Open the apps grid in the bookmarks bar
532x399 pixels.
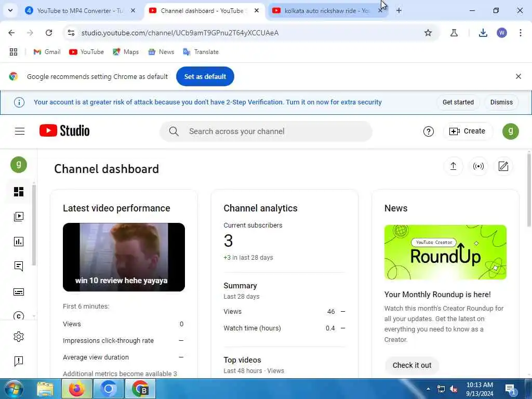coord(13,52)
